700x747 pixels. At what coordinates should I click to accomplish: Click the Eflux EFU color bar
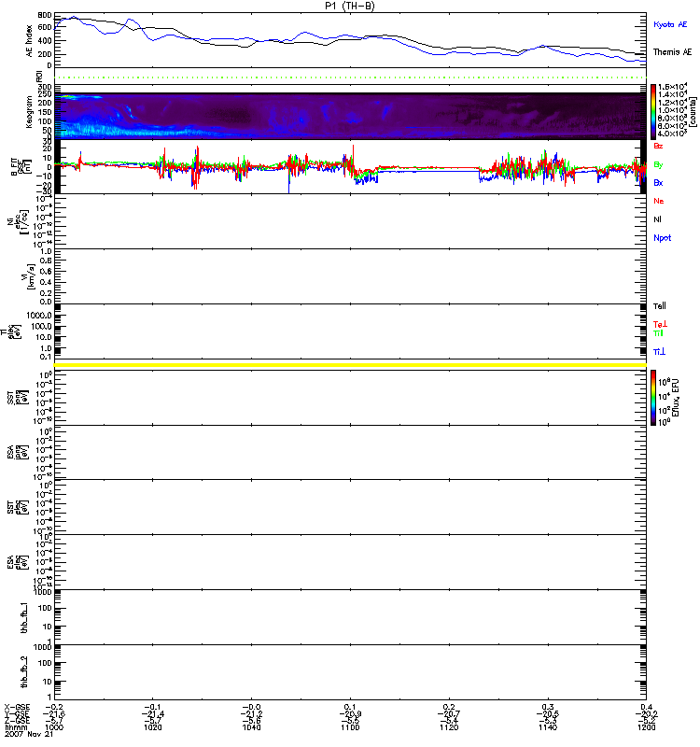[655, 397]
